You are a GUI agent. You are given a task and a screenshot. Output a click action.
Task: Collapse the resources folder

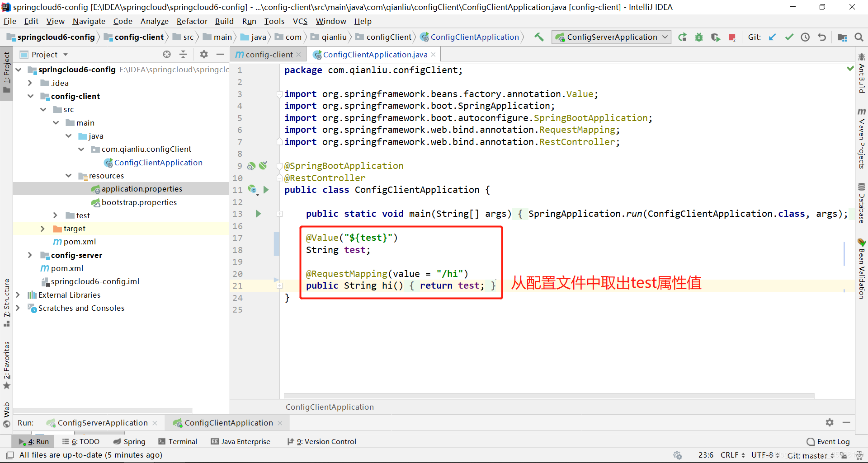[x=68, y=176]
